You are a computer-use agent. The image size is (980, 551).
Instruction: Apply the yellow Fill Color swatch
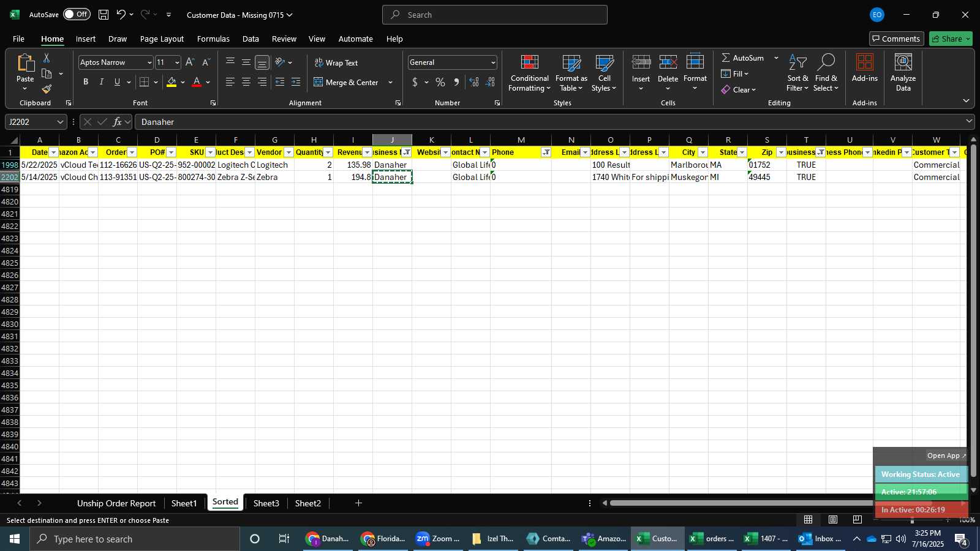coord(171,82)
